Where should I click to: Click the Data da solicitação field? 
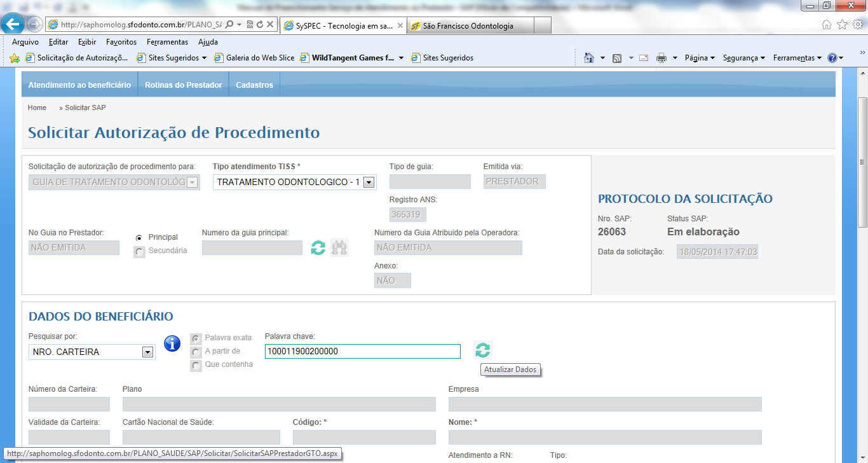tap(717, 252)
